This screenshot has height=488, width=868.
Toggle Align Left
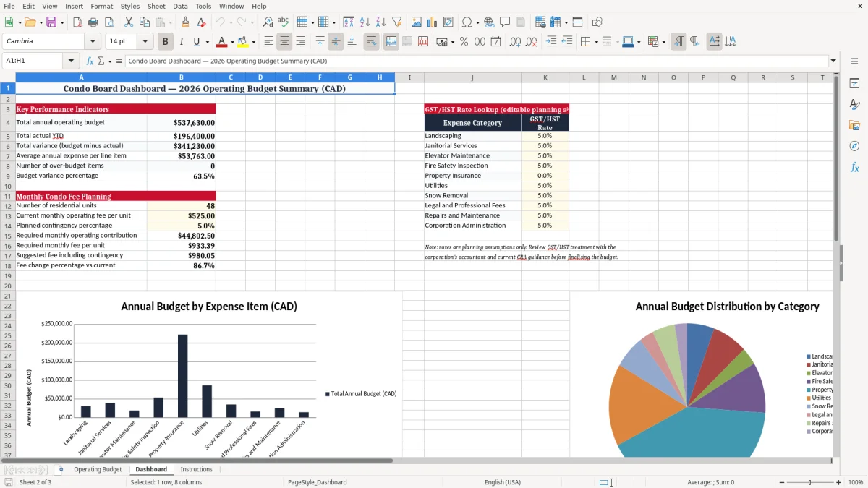click(x=268, y=42)
